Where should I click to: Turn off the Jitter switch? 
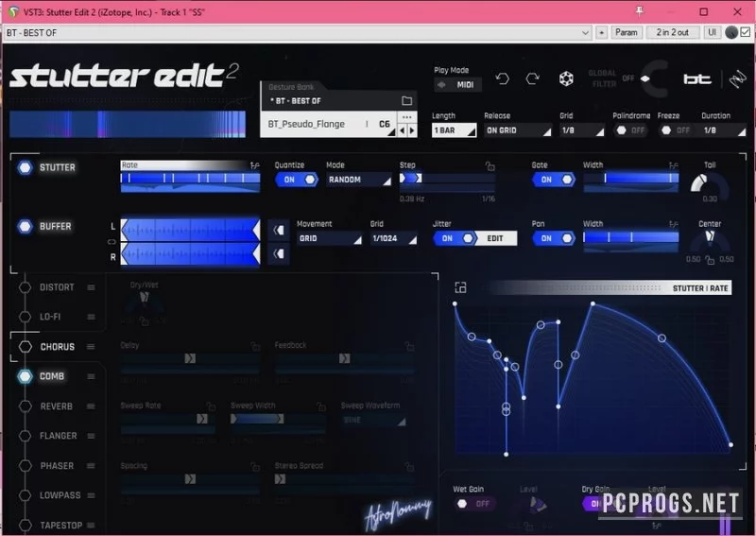455,238
